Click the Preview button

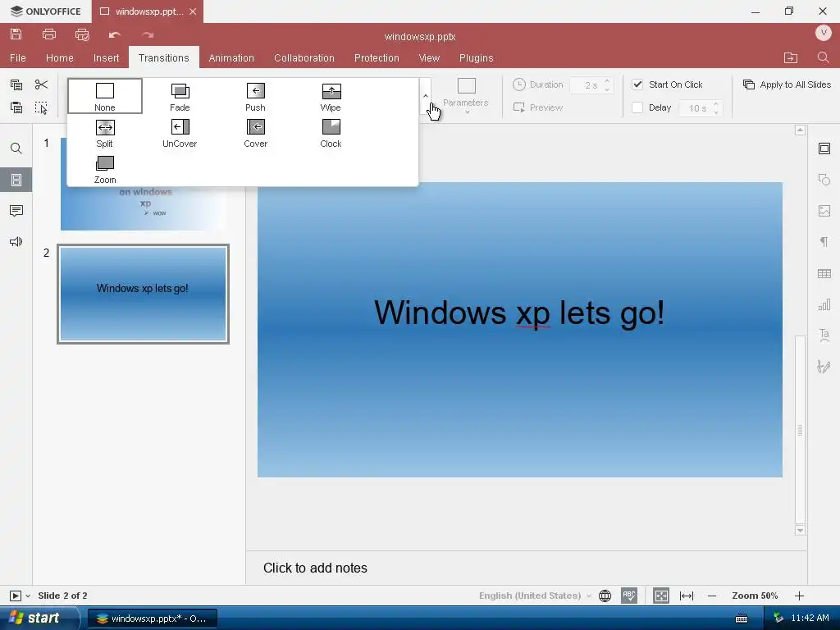point(538,107)
